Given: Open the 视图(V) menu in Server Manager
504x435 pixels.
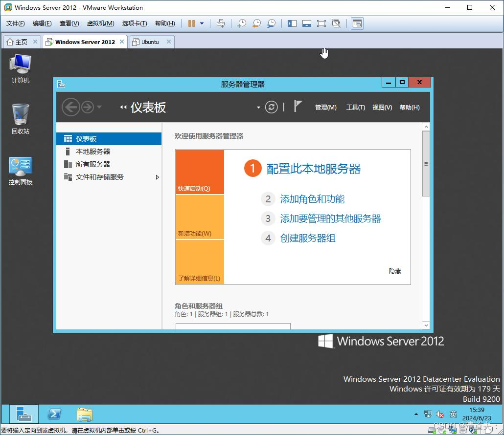Looking at the screenshot, I should 382,108.
